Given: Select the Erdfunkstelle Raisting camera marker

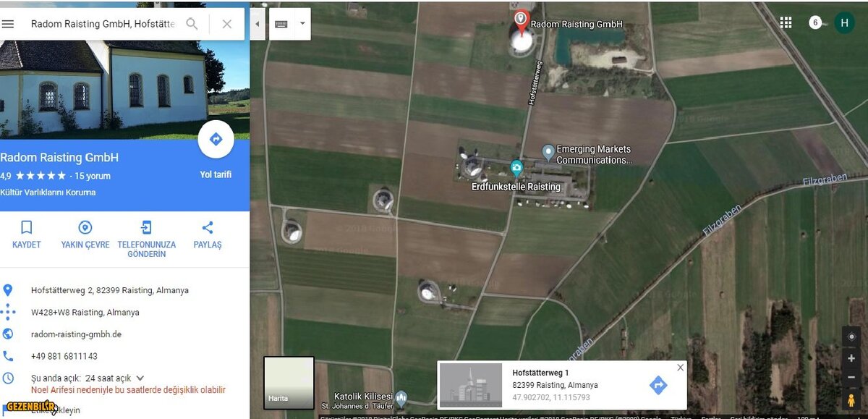Looking at the screenshot, I should 516,169.
